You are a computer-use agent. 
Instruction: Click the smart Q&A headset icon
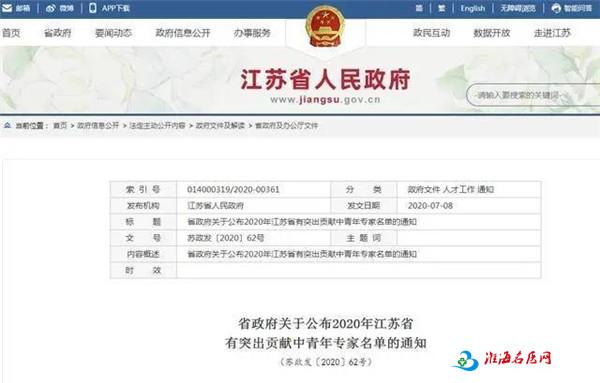coord(556,8)
